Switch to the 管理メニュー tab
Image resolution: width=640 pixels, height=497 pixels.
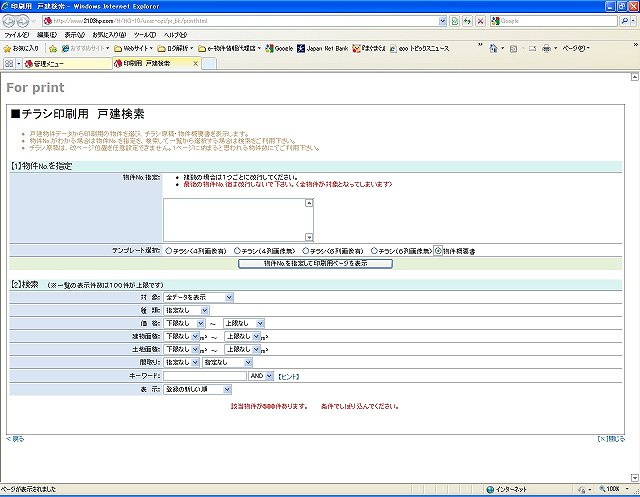[67, 64]
